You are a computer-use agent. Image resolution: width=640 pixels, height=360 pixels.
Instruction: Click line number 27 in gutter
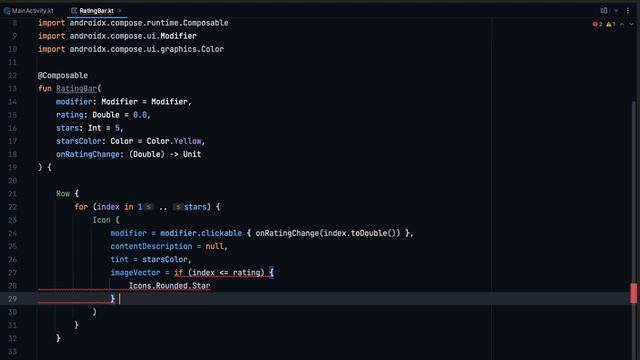point(12,273)
